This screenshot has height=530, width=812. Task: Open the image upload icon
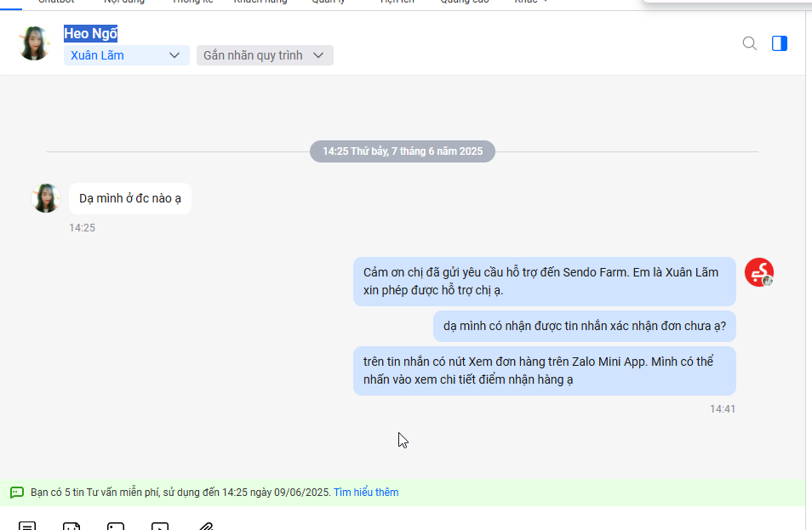[x=116, y=526]
